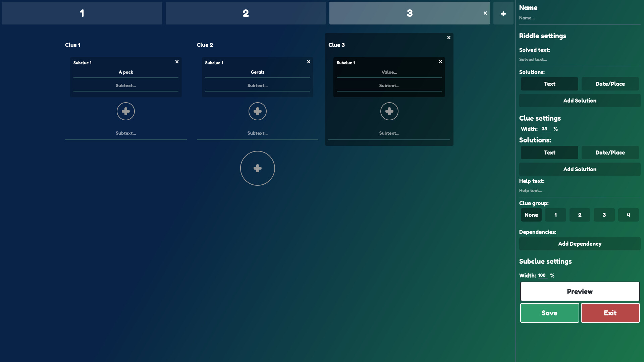Select Text type under Clue settings solutions
Image resolution: width=644 pixels, height=362 pixels.
click(x=549, y=153)
